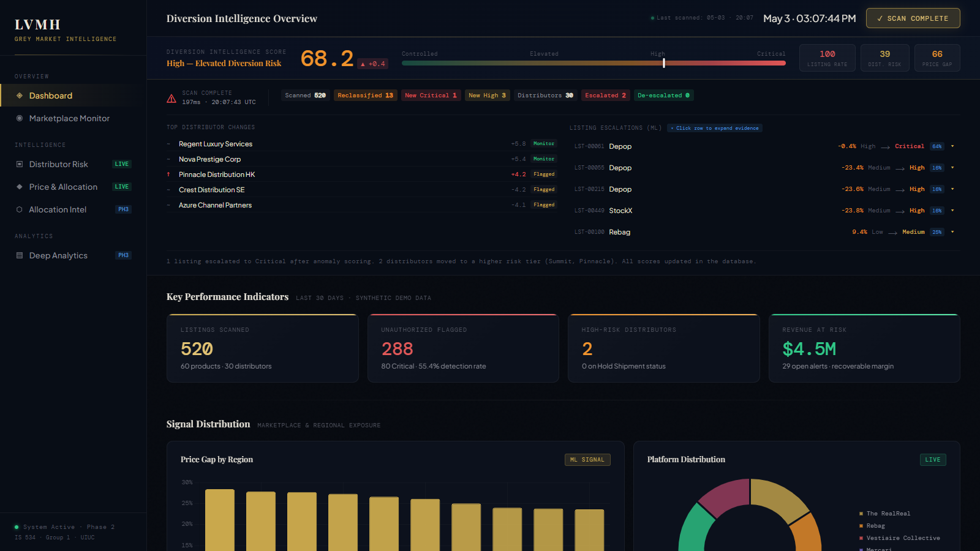The height and width of the screenshot is (551, 980).
Task: Expand the LST-00061 Depop row chevron
Action: coord(952,146)
